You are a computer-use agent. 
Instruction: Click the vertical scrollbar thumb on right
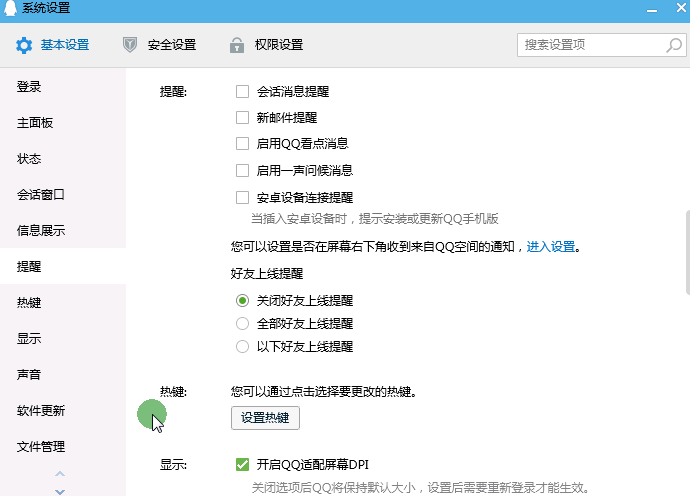pos(688,252)
